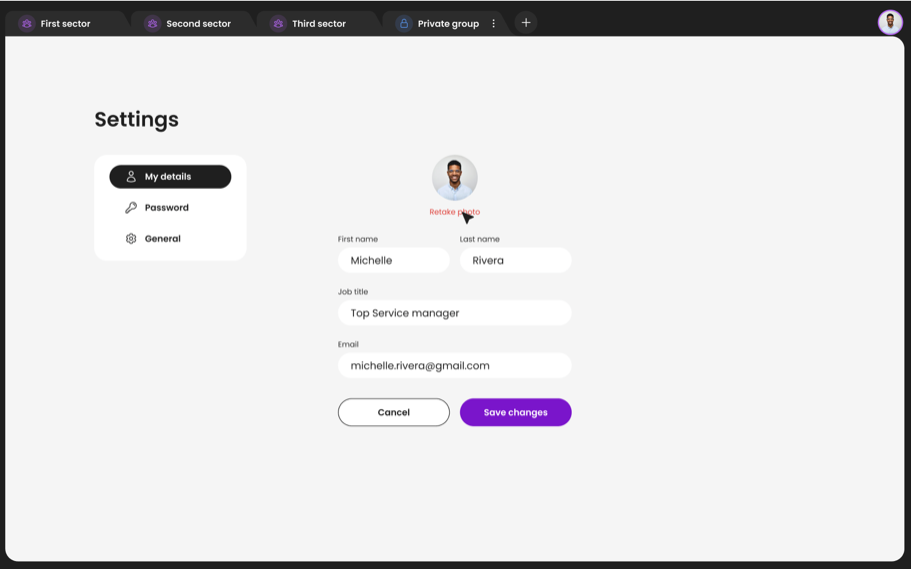Screen dimensions: 911x569
Task: Add a new tab with plus button
Action: 526,22
